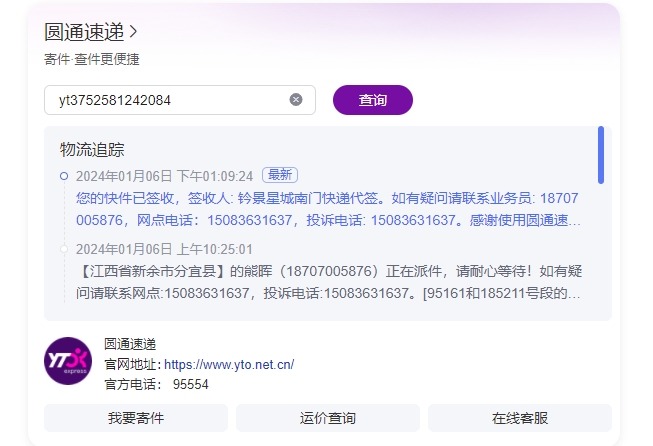Viewport: 653px width, 446px height.
Task: Click the tracking number input field
Action: pyautogui.click(x=179, y=100)
